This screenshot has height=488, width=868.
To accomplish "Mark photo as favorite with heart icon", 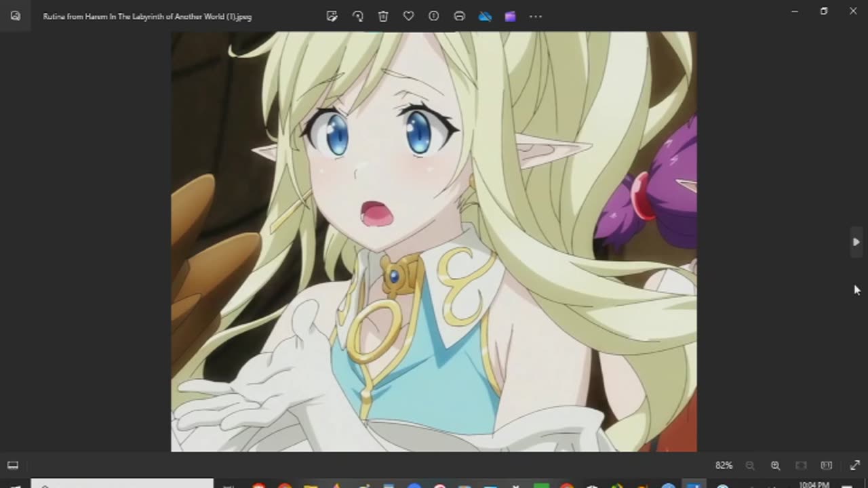I will [408, 16].
